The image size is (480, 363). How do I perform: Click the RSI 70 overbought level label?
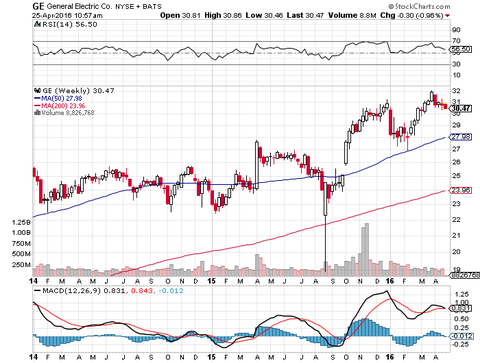(x=456, y=41)
